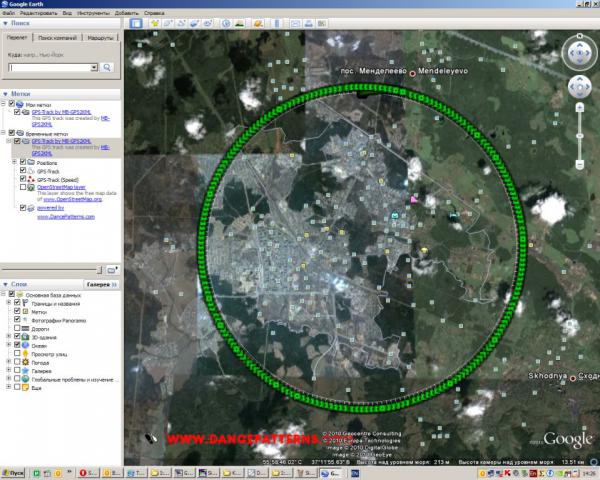Click the Галерея button in the Слои header
The width and height of the screenshot is (600, 480).
click(x=101, y=284)
